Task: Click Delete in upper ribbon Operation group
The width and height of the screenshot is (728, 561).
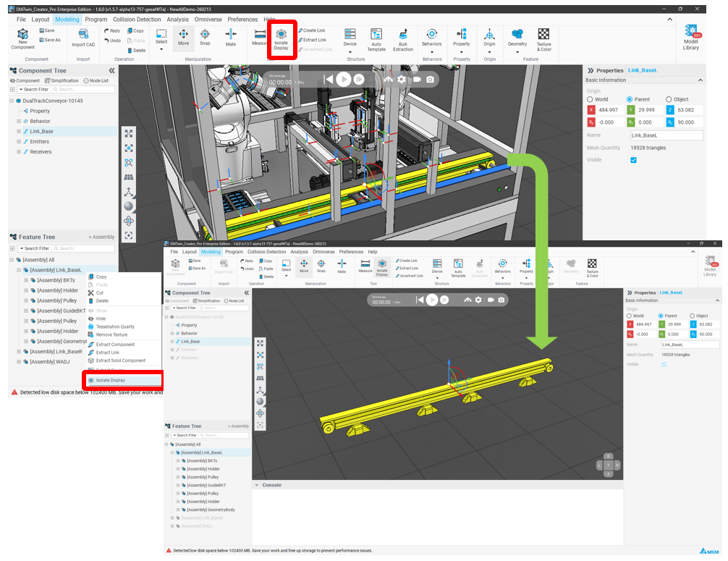Action: (x=137, y=50)
